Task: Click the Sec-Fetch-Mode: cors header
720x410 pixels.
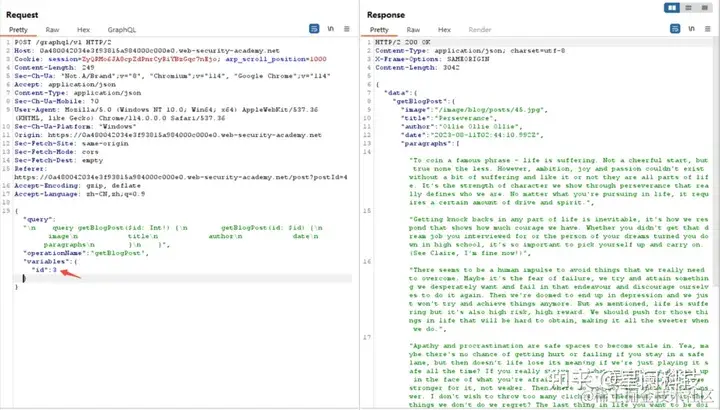Action: (x=56, y=152)
